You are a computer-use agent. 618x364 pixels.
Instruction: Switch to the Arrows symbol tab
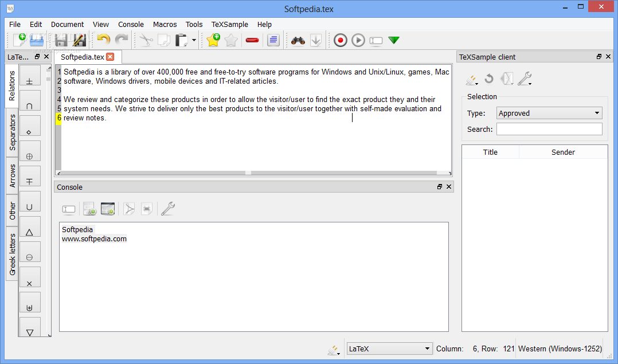[12, 176]
